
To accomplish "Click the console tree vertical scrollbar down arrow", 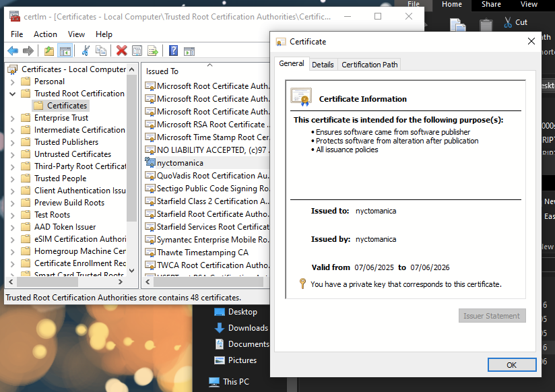I will pyautogui.click(x=131, y=271).
